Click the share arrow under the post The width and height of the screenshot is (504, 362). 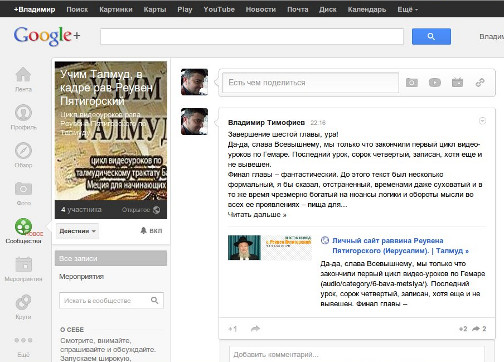[x=255, y=329]
